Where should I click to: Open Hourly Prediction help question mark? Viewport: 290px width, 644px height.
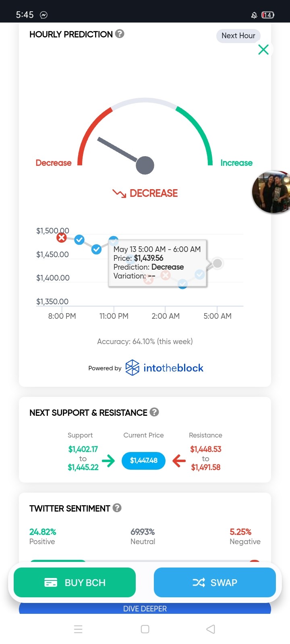pos(120,34)
